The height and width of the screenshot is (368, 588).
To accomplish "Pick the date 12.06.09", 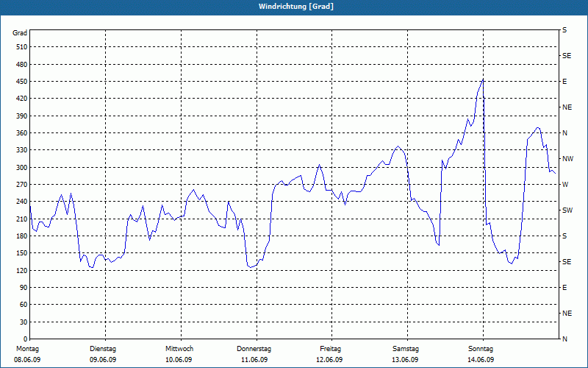I will point(329,360).
